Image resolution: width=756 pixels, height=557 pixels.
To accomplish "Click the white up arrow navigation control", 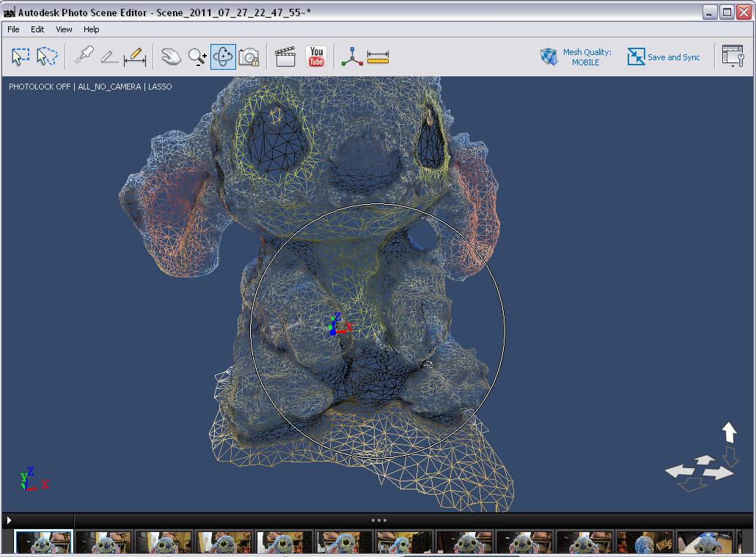I will [729, 432].
